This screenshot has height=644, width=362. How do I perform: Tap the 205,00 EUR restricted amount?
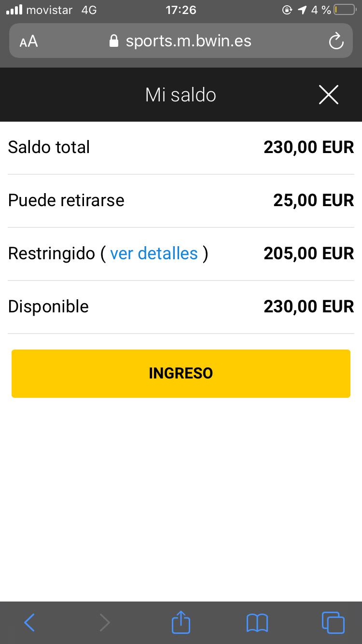pyautogui.click(x=308, y=253)
